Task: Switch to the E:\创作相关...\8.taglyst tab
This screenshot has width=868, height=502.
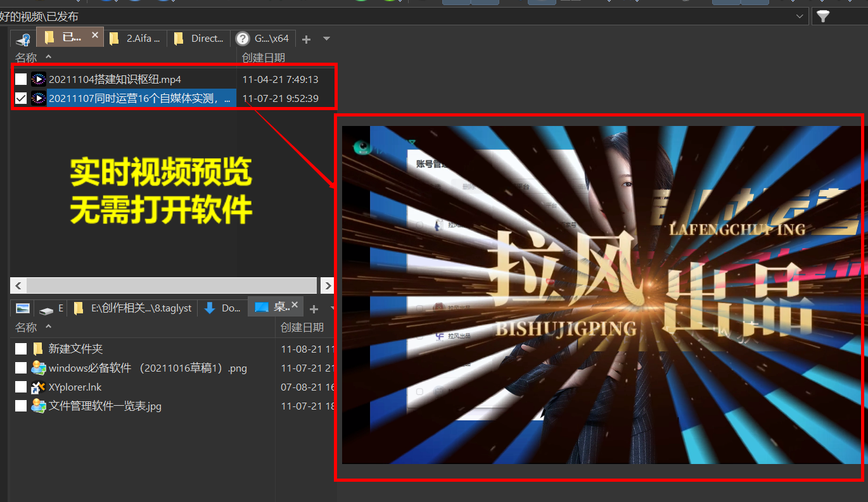Action: tap(133, 308)
